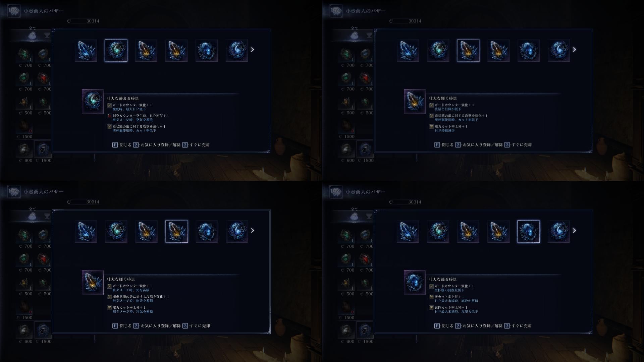Click icon beside 属性カット率上昇+1 effect
Image resolution: width=644 pixels, height=362 pixels.
pos(431,308)
